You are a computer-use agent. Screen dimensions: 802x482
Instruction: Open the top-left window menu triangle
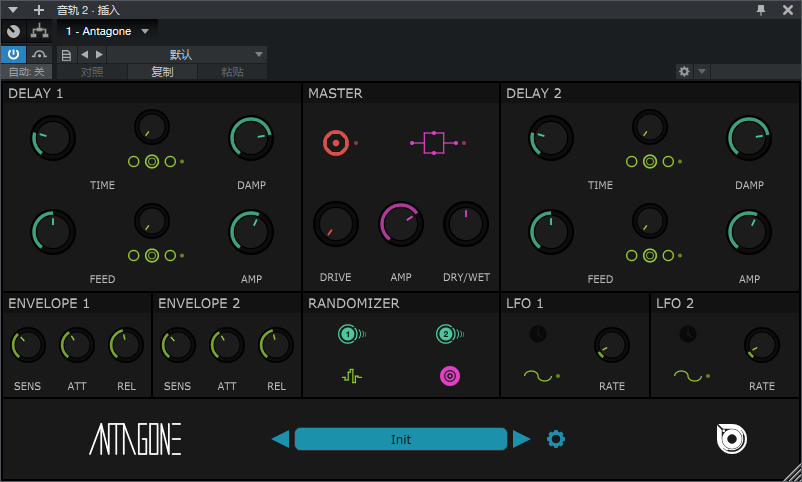pyautogui.click(x=13, y=10)
